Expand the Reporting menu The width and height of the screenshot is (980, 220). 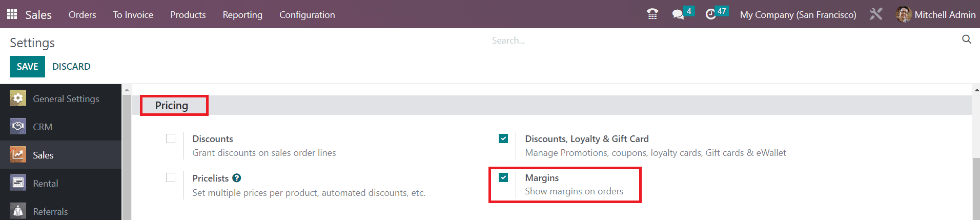click(x=242, y=15)
